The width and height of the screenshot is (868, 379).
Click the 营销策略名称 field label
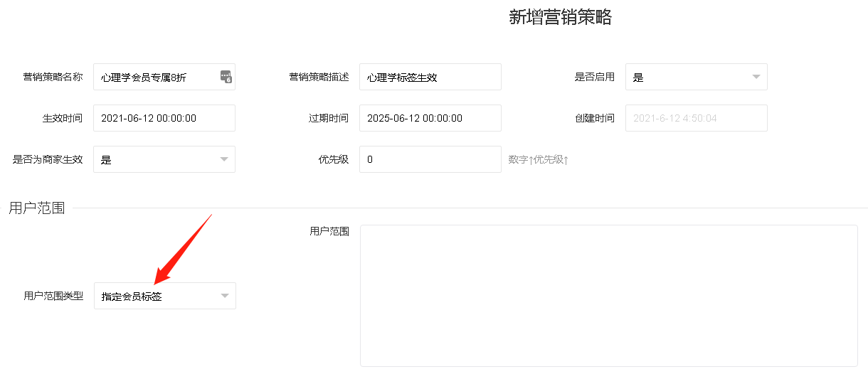click(53, 77)
